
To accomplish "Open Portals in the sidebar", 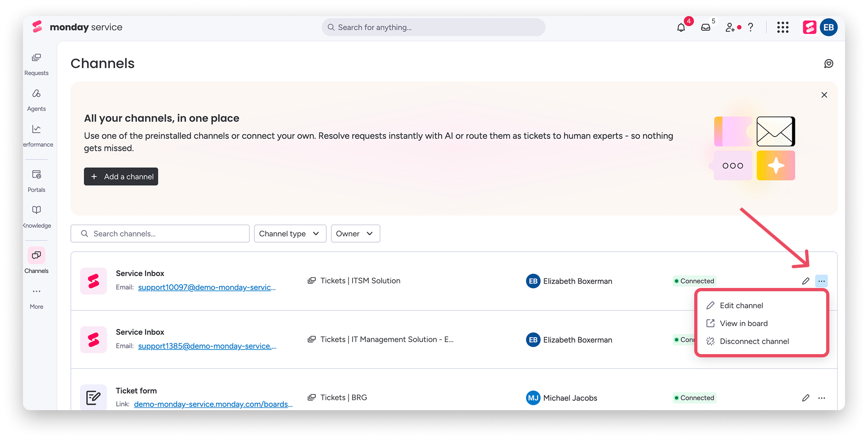I will pos(36,181).
